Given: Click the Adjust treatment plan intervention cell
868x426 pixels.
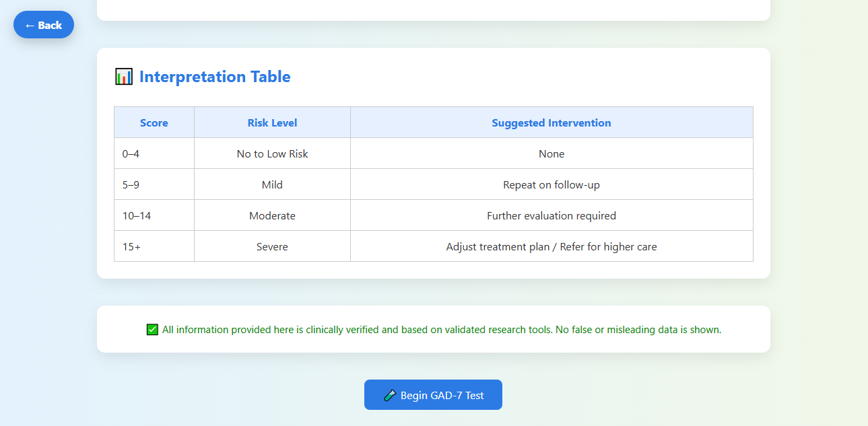Looking at the screenshot, I should coord(551,246).
